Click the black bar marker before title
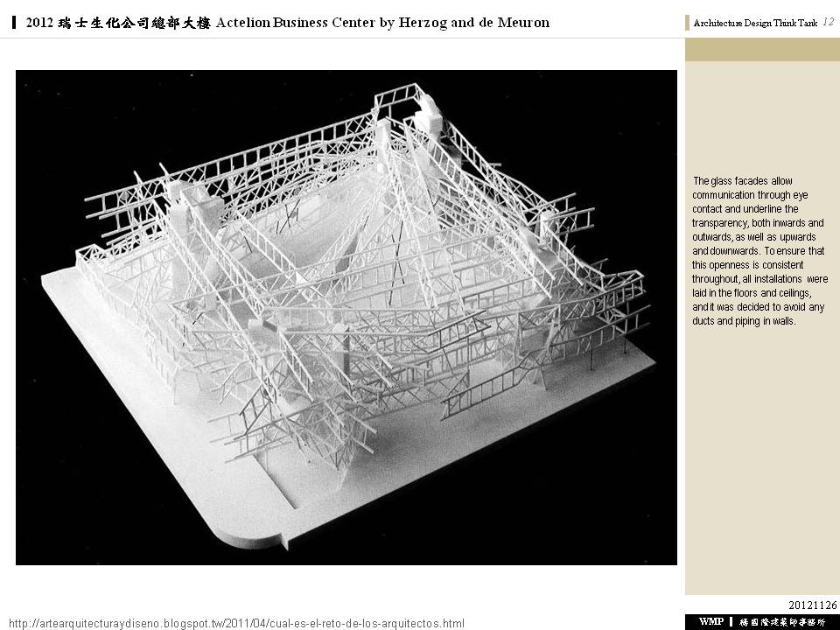The image size is (840, 630). [x=17, y=23]
